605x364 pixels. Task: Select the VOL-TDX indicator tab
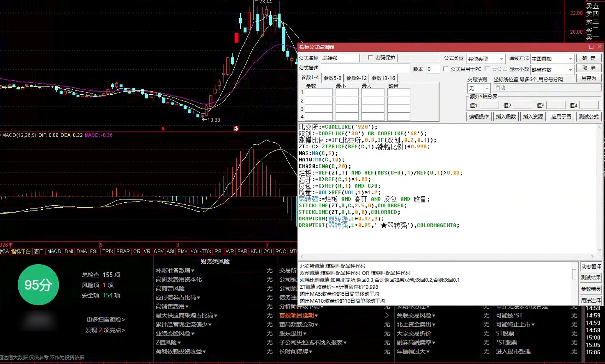(201, 252)
